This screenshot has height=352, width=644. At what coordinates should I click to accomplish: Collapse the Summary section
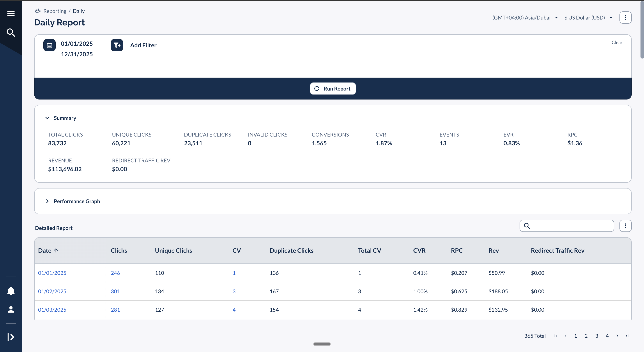tap(47, 118)
